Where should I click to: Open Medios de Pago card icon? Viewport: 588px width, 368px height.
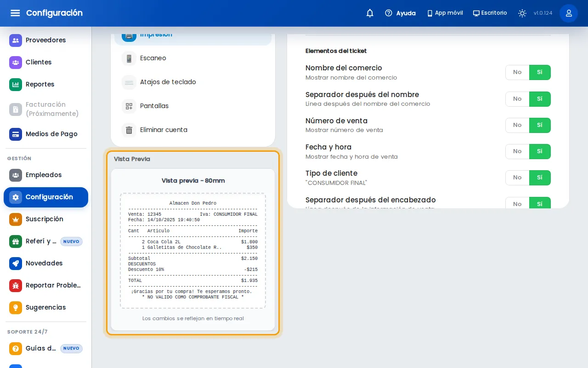tap(16, 134)
